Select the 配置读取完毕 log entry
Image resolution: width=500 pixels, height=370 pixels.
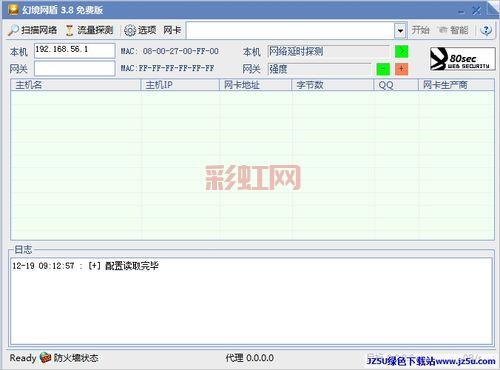(85, 266)
